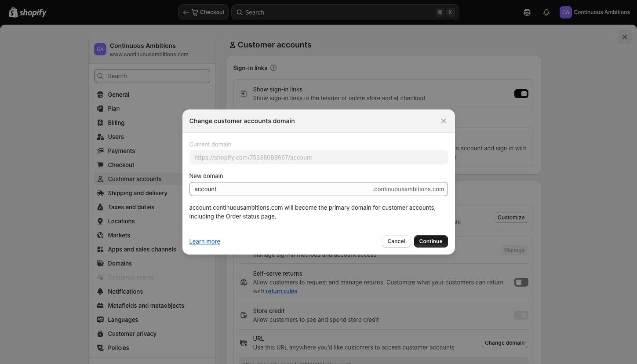637x364 pixels.
Task: Click the Shipping and delivery truck icon
Action: 100,193
